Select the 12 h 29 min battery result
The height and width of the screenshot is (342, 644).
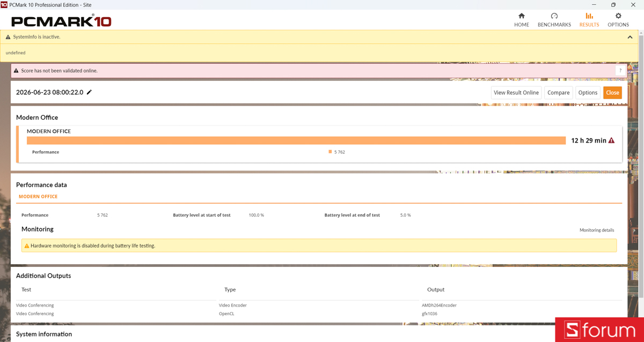(589, 140)
